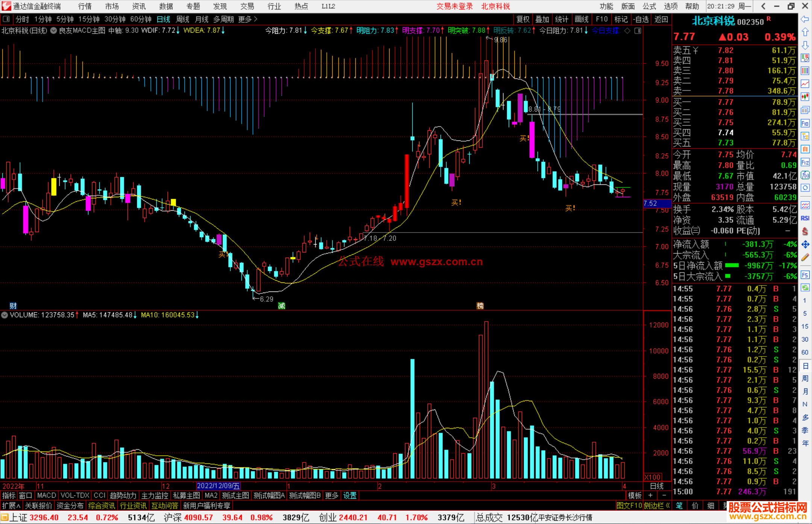Click the wavy lines indicator icon

click(805, 205)
